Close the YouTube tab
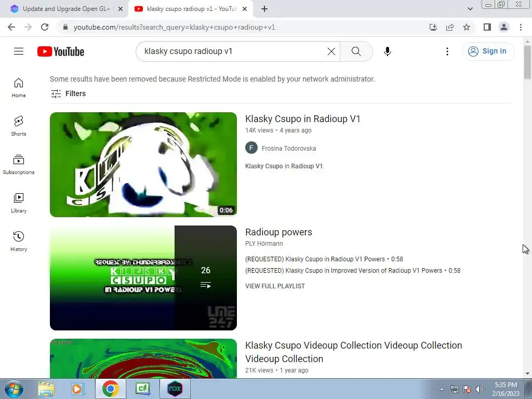Screen dimensions: 532x399 245,9
